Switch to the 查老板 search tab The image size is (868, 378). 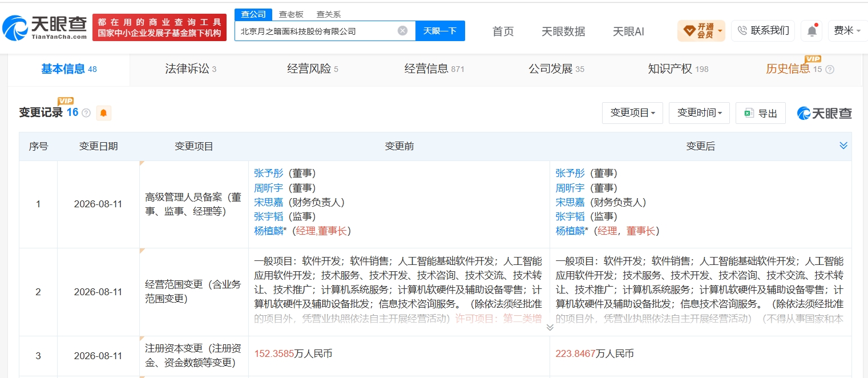point(291,14)
